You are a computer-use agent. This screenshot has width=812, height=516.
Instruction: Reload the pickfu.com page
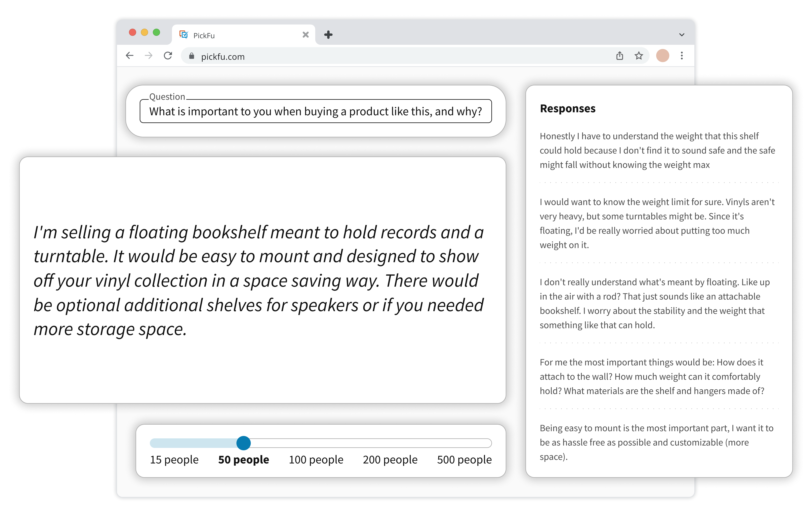(x=168, y=56)
